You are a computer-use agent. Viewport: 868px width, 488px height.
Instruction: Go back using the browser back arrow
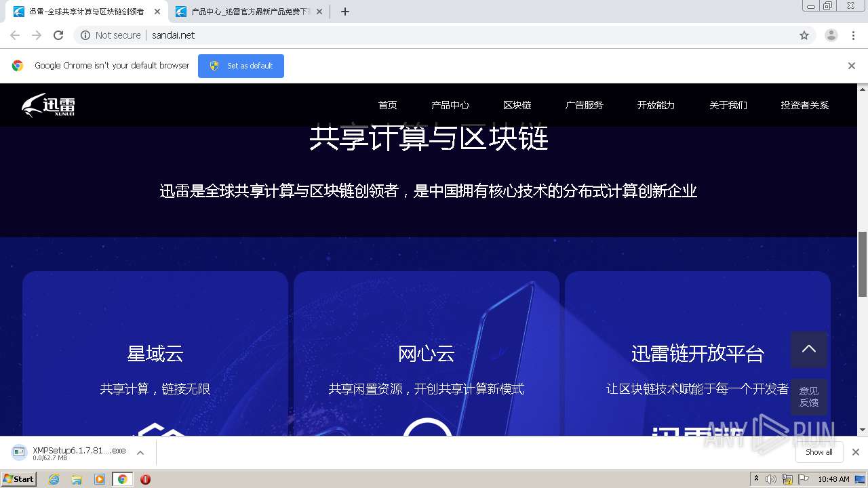point(15,35)
